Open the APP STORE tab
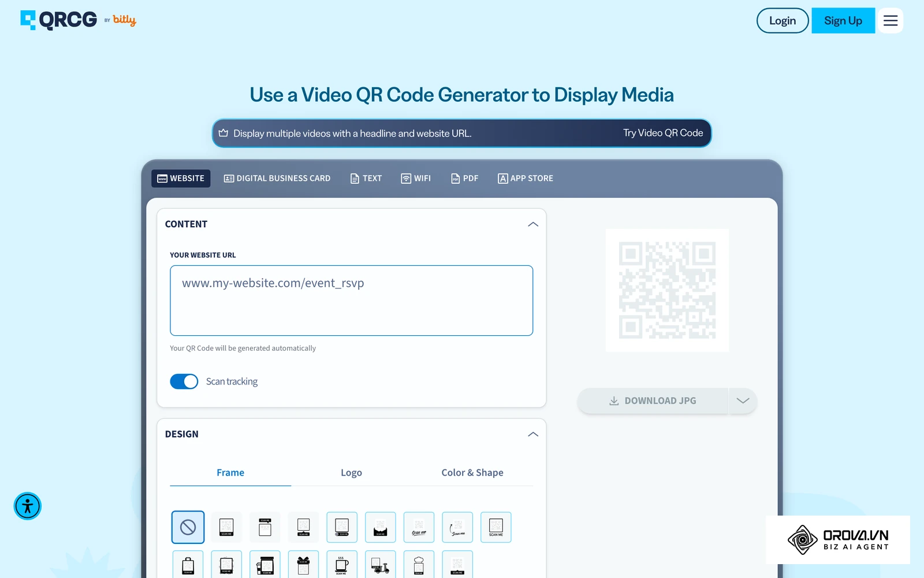The width and height of the screenshot is (924, 578). tap(526, 178)
